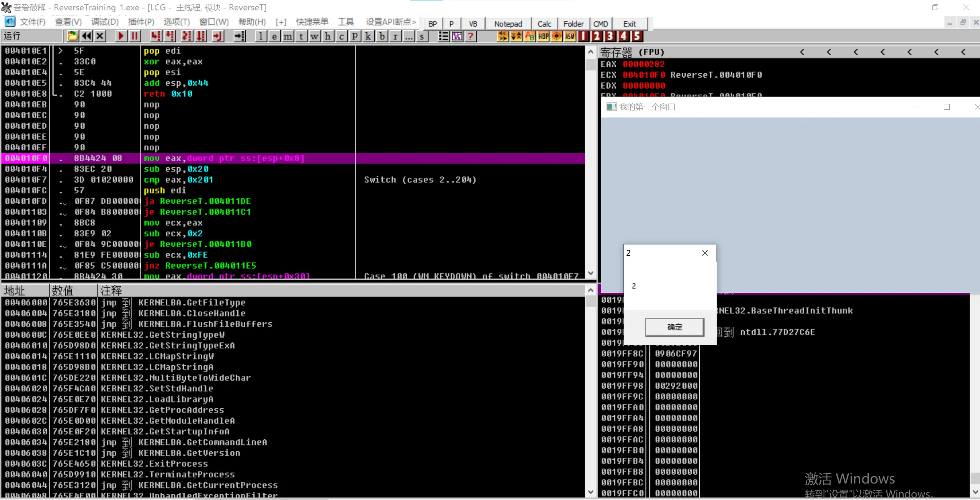Click the Open file folder icon
980x500 pixels.
[72, 36]
